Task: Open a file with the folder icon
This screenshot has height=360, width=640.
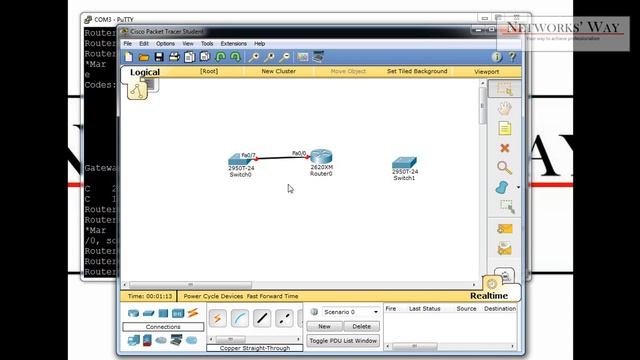Action: (144, 58)
